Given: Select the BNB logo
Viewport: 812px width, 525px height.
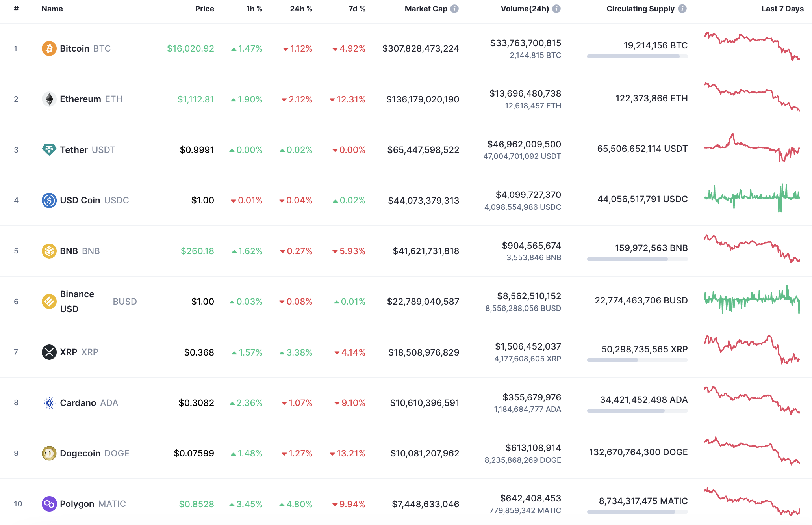Looking at the screenshot, I should tap(49, 251).
